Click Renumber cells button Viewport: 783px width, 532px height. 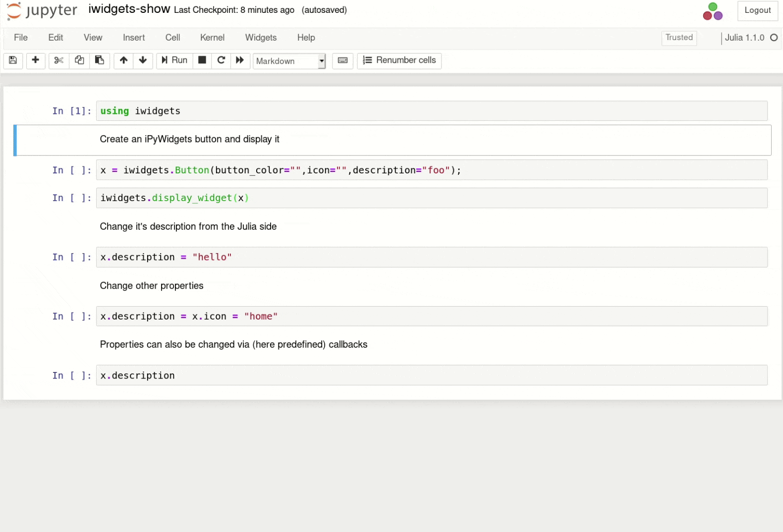coord(399,60)
